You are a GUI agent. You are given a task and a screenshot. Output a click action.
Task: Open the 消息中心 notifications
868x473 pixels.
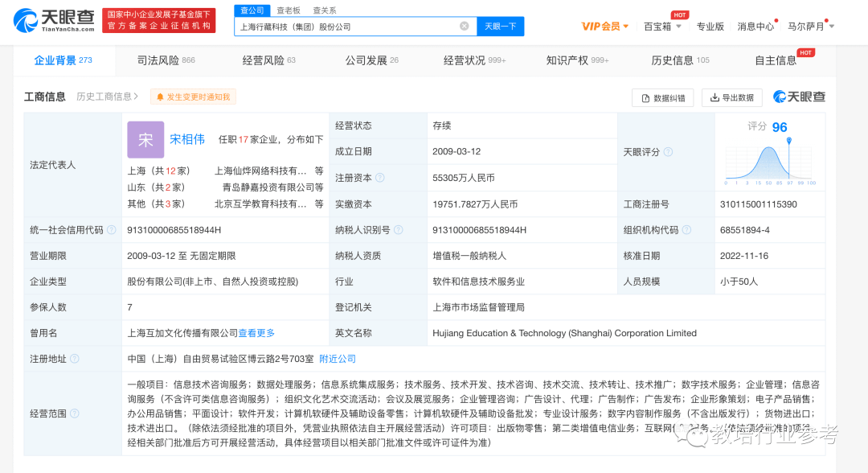[x=755, y=26]
